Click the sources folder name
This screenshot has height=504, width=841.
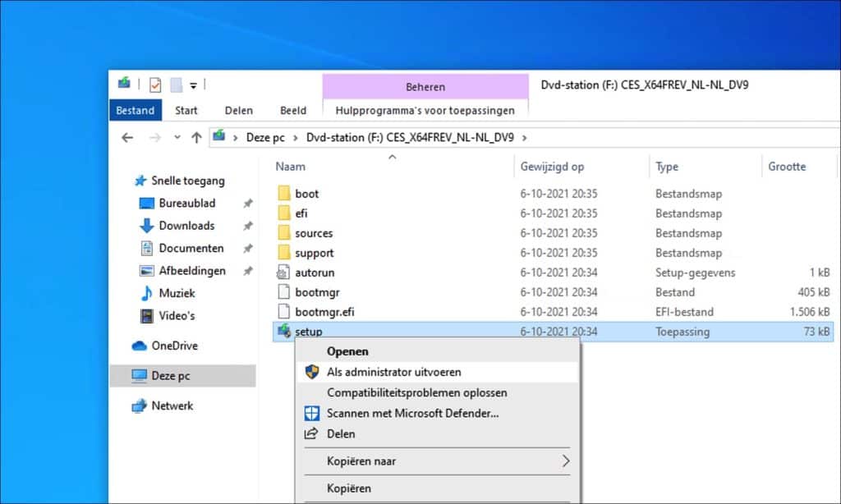314,233
